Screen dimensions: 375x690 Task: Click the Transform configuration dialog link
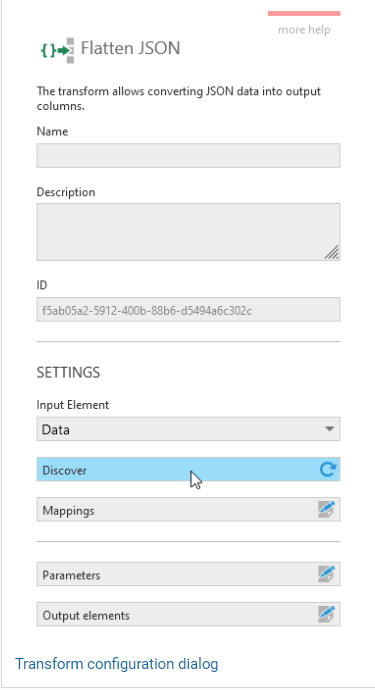[117, 664]
